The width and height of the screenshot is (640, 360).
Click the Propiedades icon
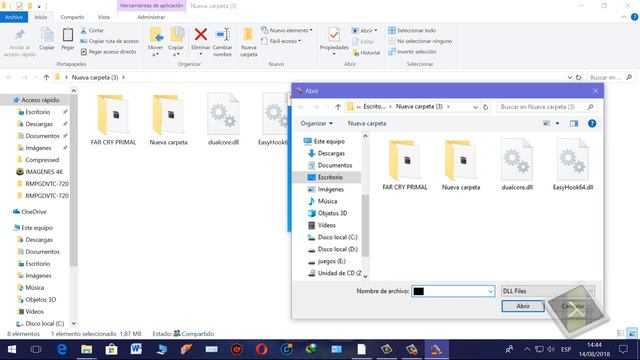[334, 35]
